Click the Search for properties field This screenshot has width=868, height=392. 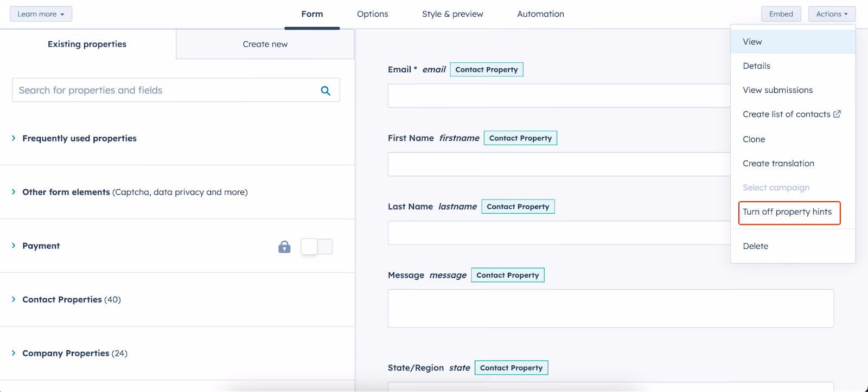[176, 90]
